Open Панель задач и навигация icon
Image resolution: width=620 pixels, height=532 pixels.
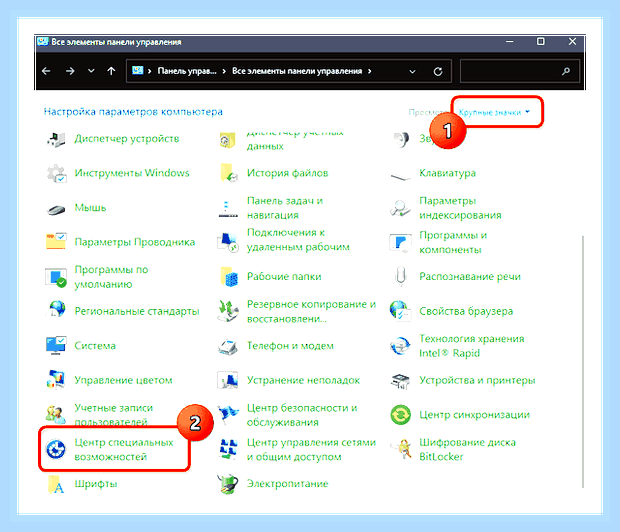pos(228,208)
